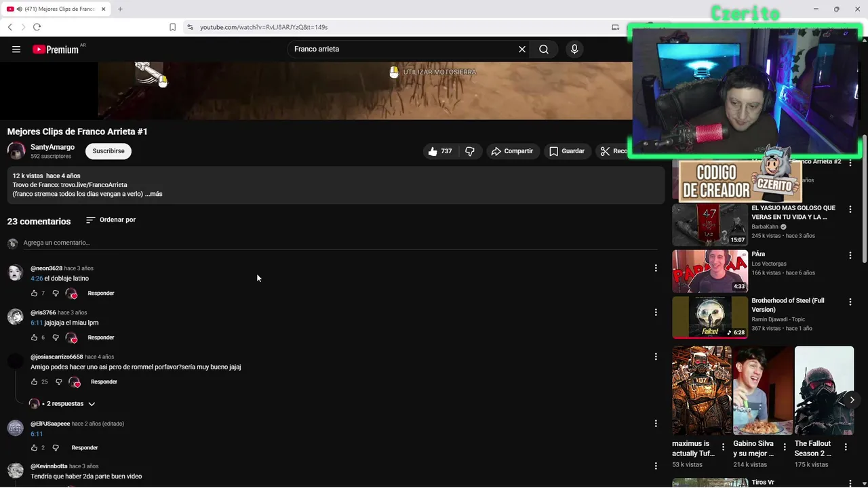Like the @josiascarrizo6658 comment
Screen dimensions: 868x488
[x=34, y=382]
